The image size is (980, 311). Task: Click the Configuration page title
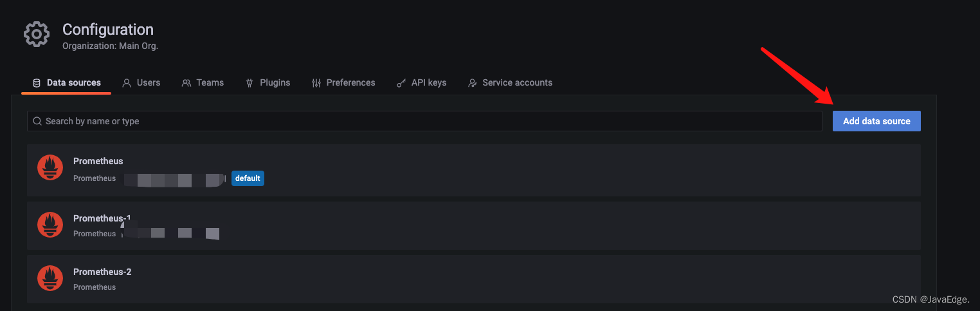click(x=108, y=30)
